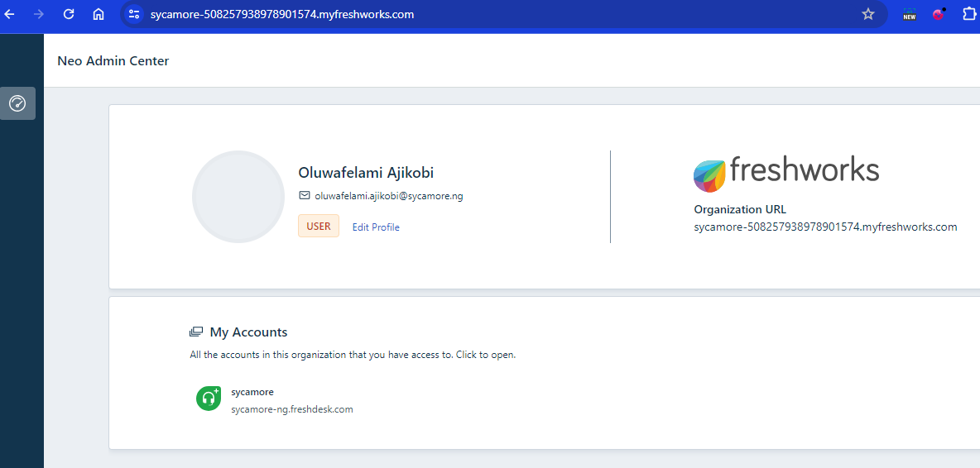Open the dashboard gauge sidebar icon

coord(17,103)
